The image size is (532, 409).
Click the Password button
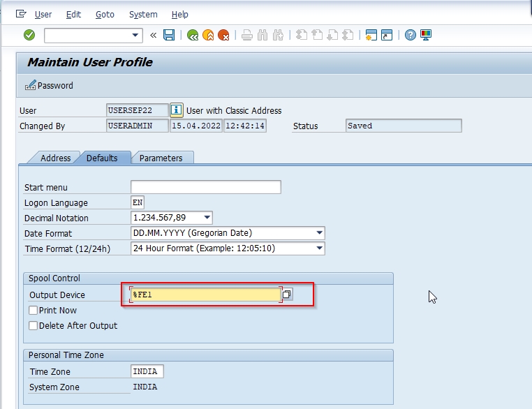coord(49,86)
